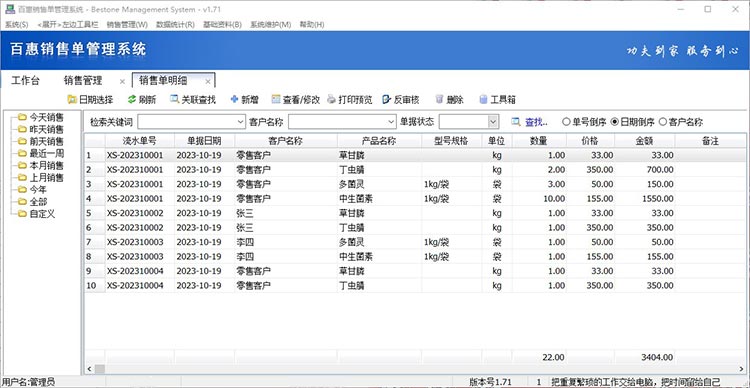Click the 查找 search icon
This screenshot has width=750, height=388.
pyautogui.click(x=515, y=122)
